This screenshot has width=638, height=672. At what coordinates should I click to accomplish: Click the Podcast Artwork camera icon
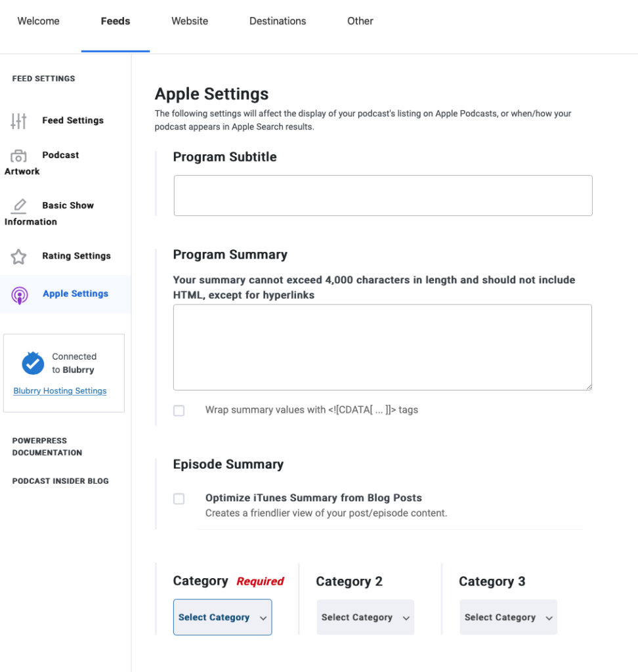click(x=18, y=156)
